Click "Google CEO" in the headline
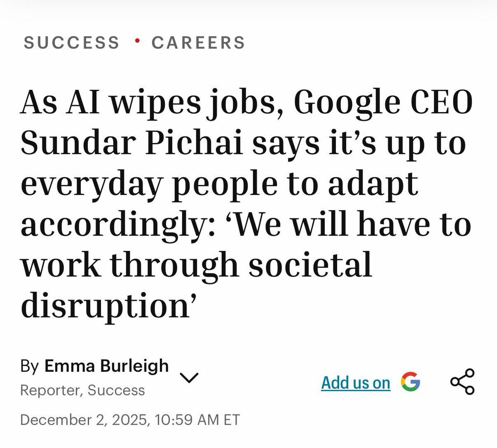 coord(383,103)
